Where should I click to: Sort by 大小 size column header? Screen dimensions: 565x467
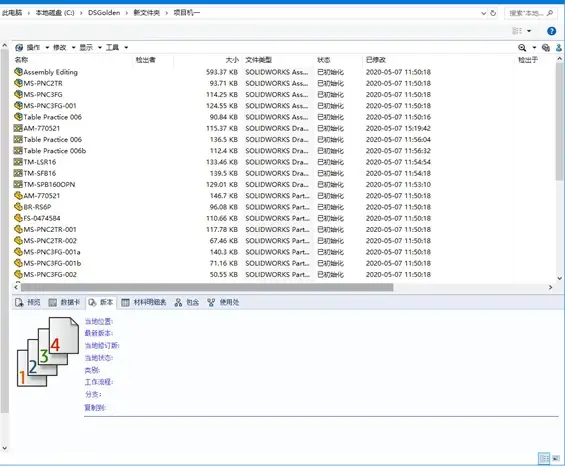pos(232,60)
